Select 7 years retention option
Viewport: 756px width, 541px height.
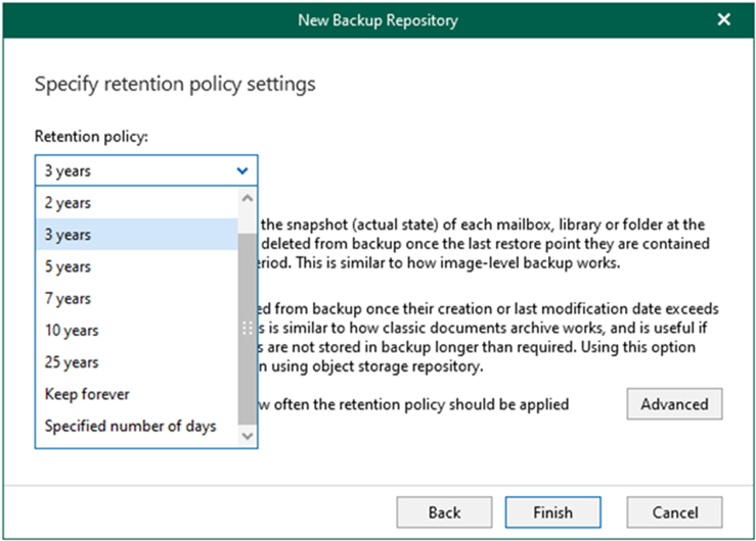click(x=137, y=298)
